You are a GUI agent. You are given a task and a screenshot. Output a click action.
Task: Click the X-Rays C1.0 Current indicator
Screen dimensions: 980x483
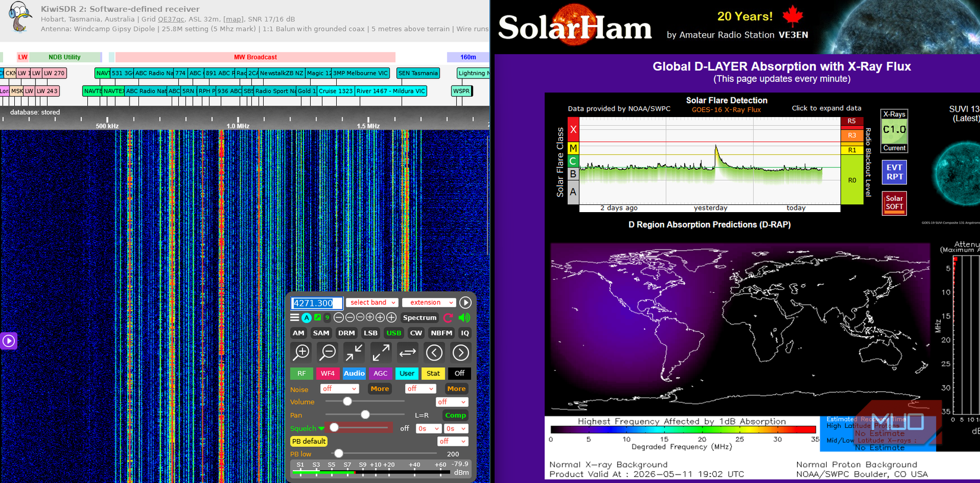point(894,131)
